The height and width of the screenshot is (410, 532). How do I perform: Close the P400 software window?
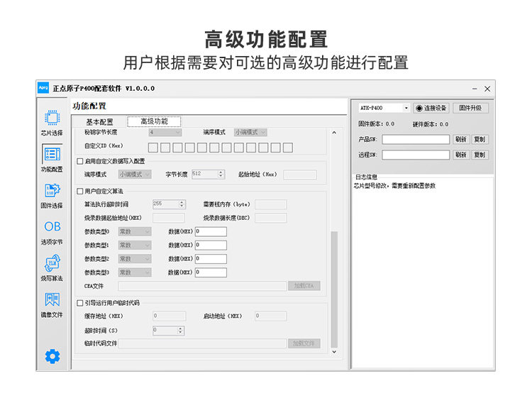pos(487,89)
